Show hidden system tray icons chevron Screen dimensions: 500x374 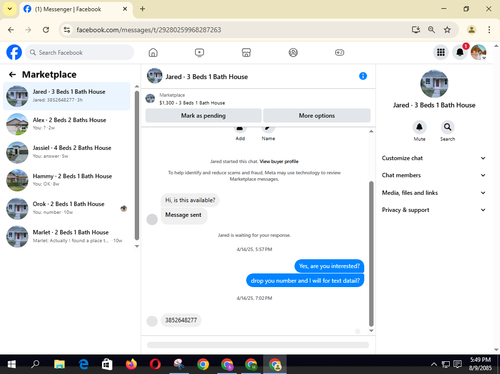[434, 364]
